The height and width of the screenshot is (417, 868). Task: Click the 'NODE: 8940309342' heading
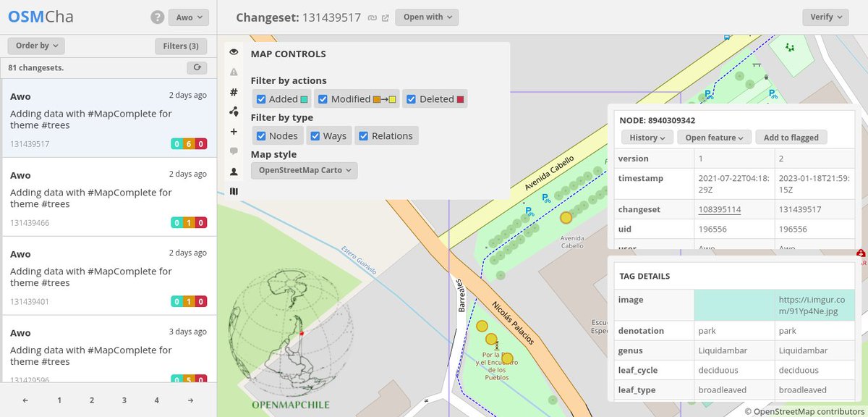658,120
